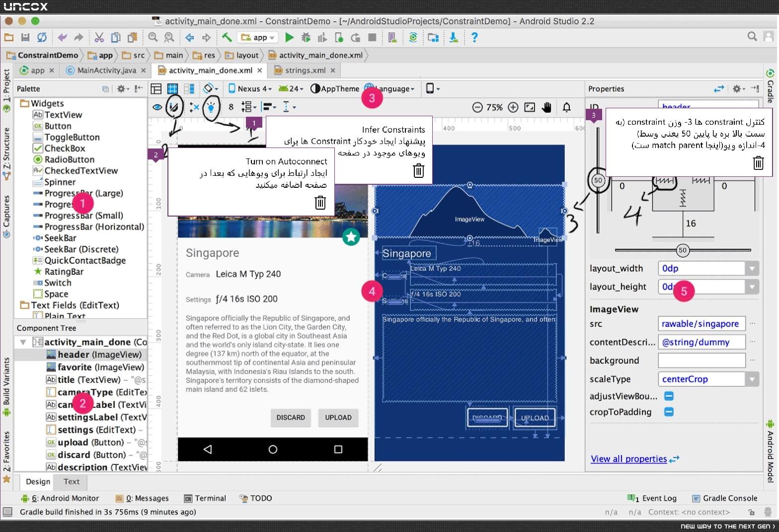Click the Undo arrow icon
Screen dimensions: 779x532
pyautogui.click(x=62, y=37)
